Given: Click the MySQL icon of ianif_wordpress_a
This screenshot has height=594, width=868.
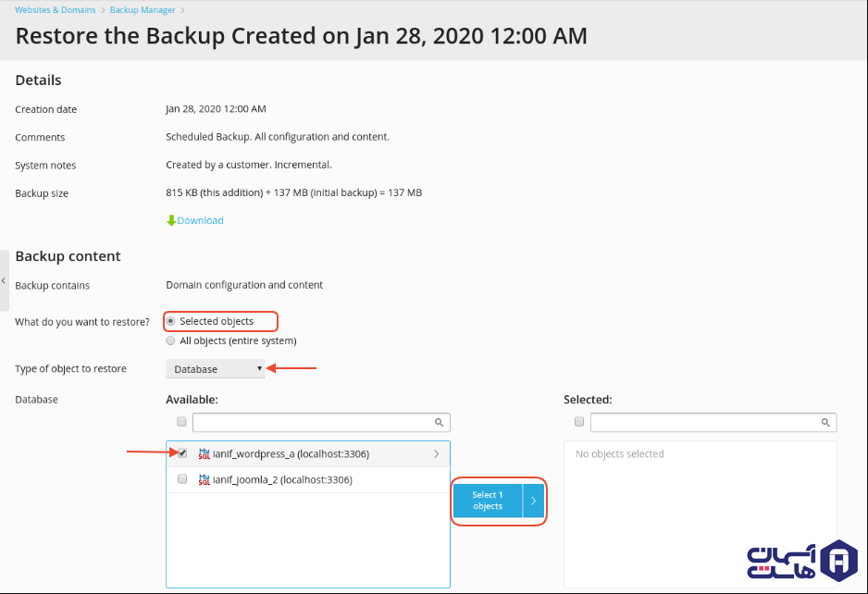Looking at the screenshot, I should [x=205, y=453].
